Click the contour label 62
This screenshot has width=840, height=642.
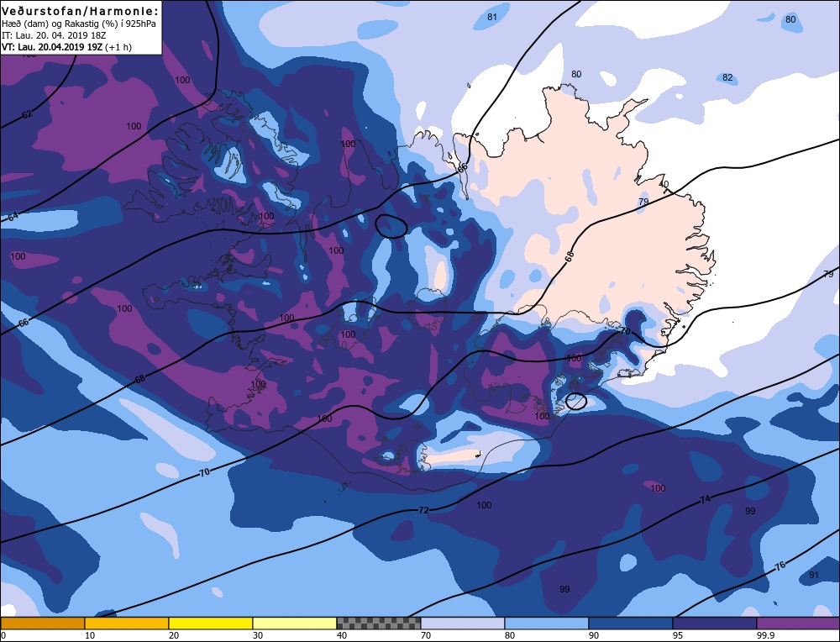click(x=27, y=114)
